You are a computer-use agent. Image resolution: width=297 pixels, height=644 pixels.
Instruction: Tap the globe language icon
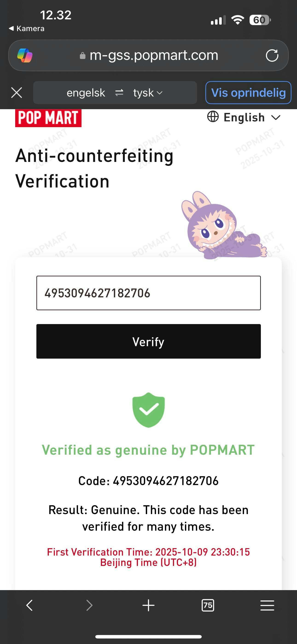tap(213, 117)
